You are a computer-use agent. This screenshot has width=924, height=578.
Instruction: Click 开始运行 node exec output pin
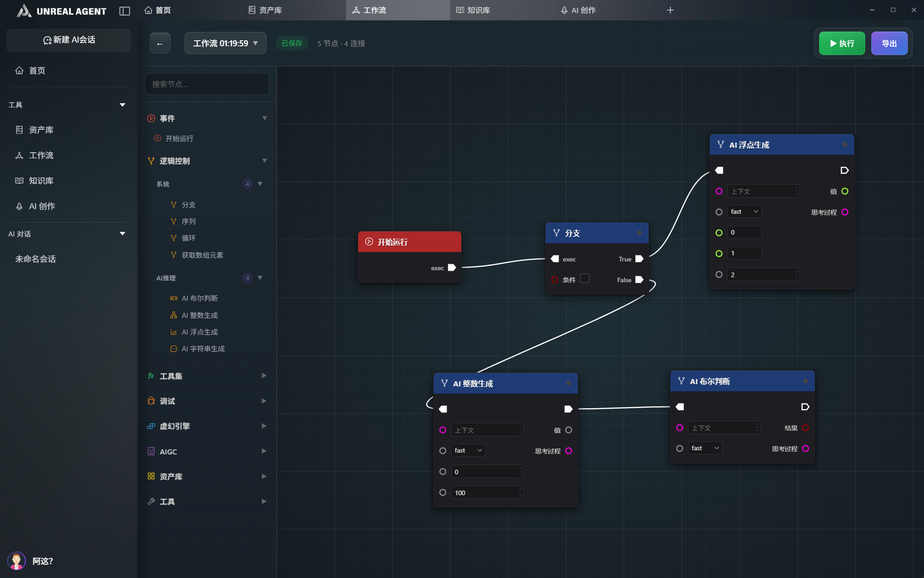pyautogui.click(x=452, y=267)
